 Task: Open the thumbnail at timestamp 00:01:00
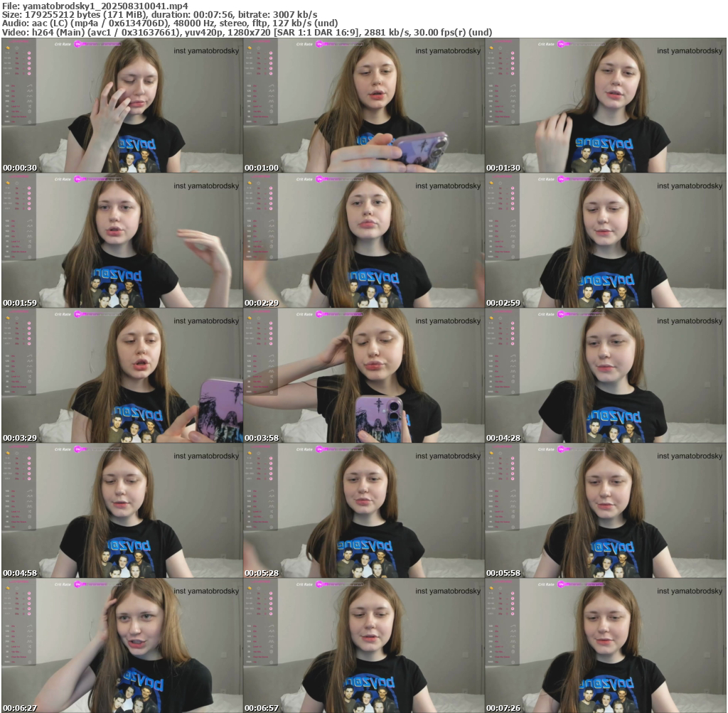click(363, 105)
